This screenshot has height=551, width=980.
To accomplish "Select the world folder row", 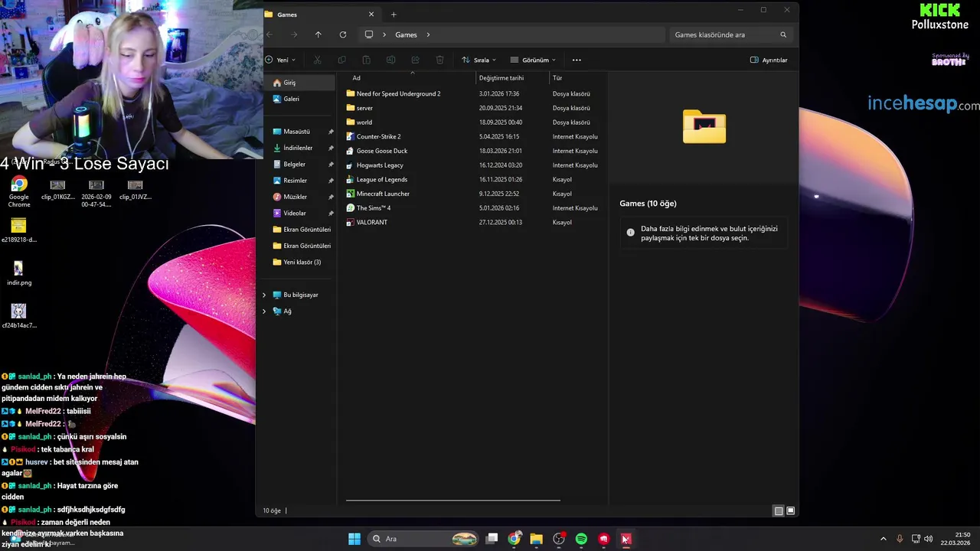I will click(x=473, y=122).
